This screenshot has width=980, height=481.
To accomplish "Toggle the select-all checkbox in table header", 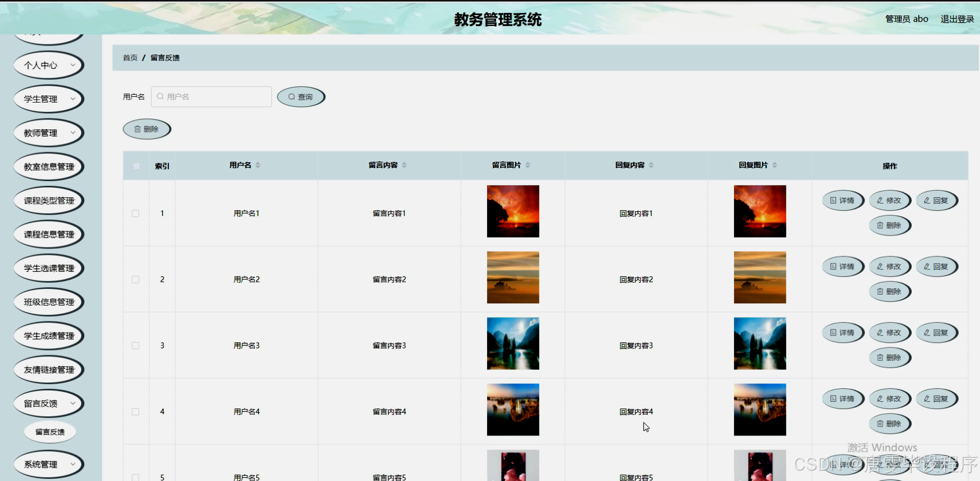I will pos(136,166).
